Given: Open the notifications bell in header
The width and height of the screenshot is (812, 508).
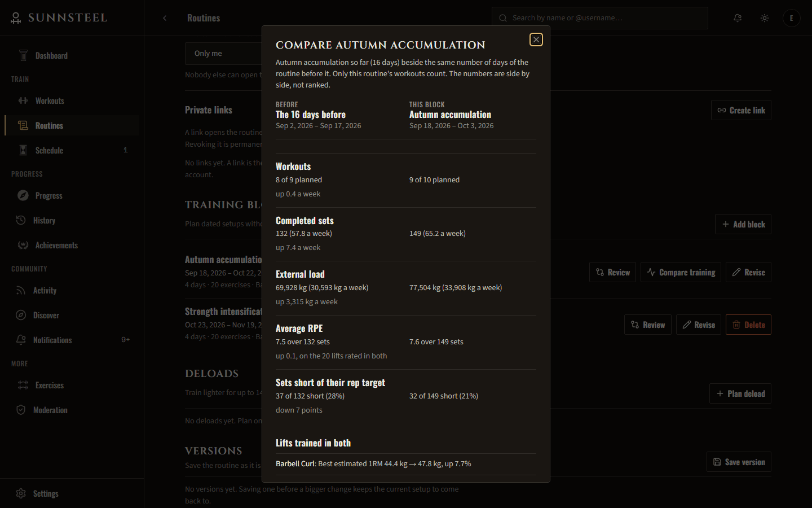Looking at the screenshot, I should (x=738, y=18).
